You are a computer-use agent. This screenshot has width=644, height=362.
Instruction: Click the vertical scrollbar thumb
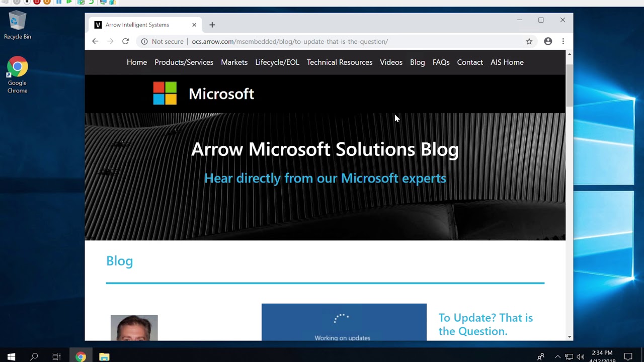click(x=570, y=85)
